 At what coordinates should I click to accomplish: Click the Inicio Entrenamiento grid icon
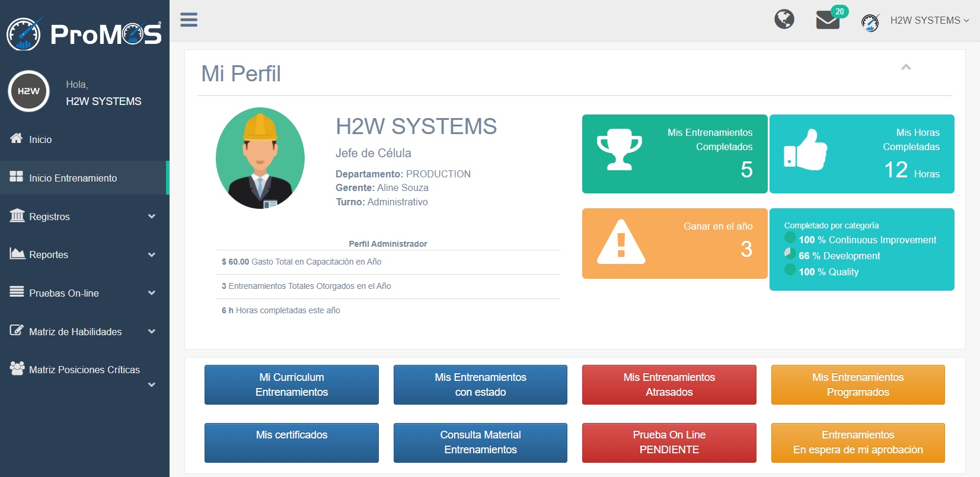click(16, 177)
